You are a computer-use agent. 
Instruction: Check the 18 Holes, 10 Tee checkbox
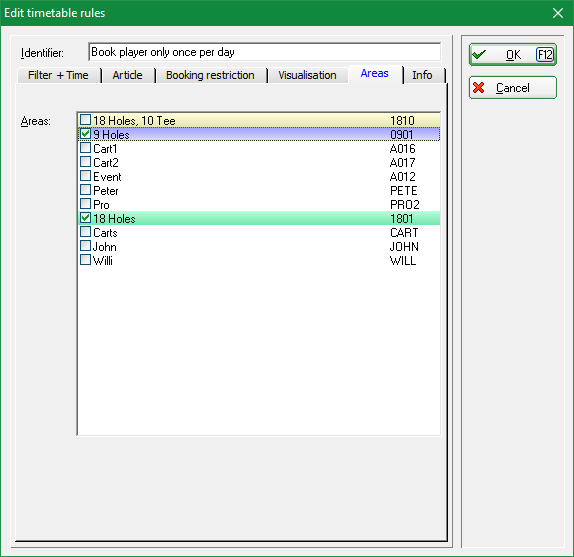point(85,120)
